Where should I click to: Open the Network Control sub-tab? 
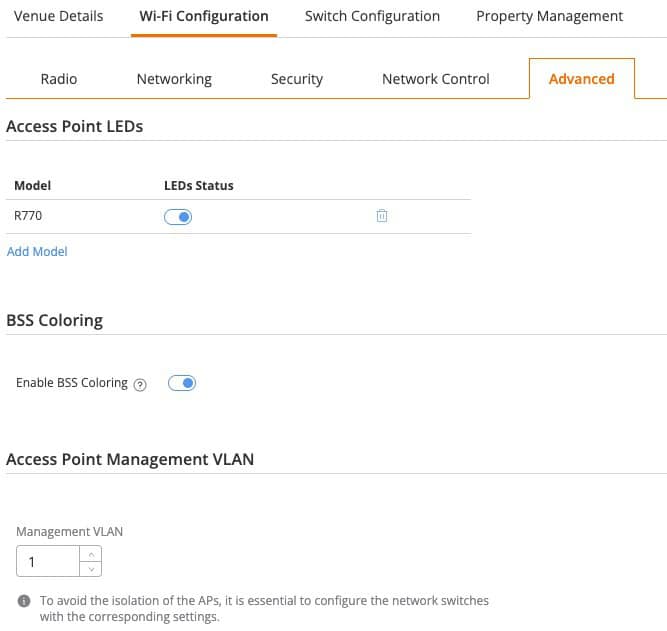point(436,79)
